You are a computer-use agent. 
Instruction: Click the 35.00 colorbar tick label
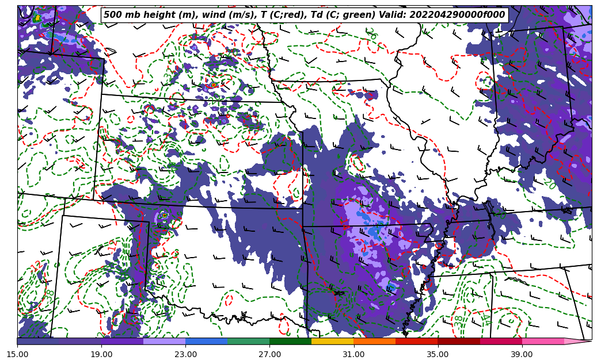438,354
